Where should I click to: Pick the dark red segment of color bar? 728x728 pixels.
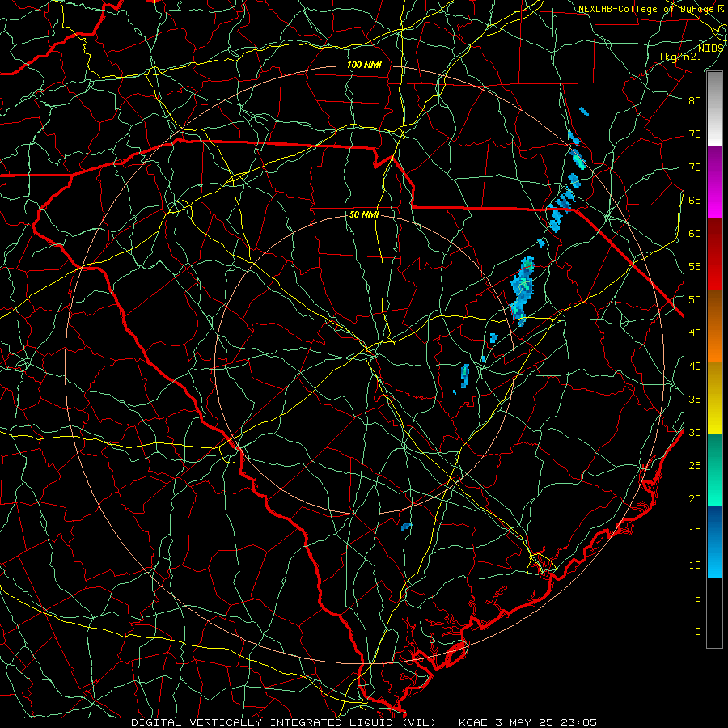coord(714,254)
